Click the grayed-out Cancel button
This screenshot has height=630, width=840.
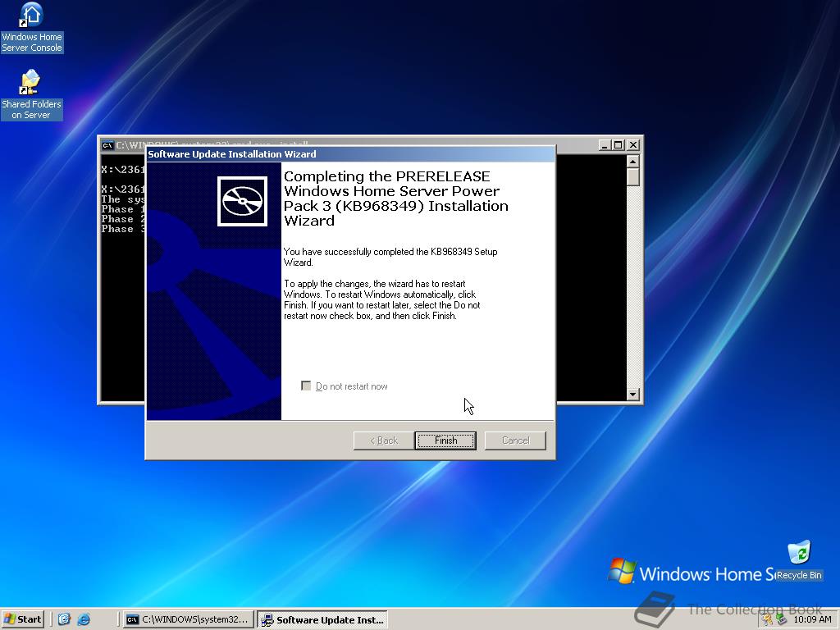click(x=515, y=441)
